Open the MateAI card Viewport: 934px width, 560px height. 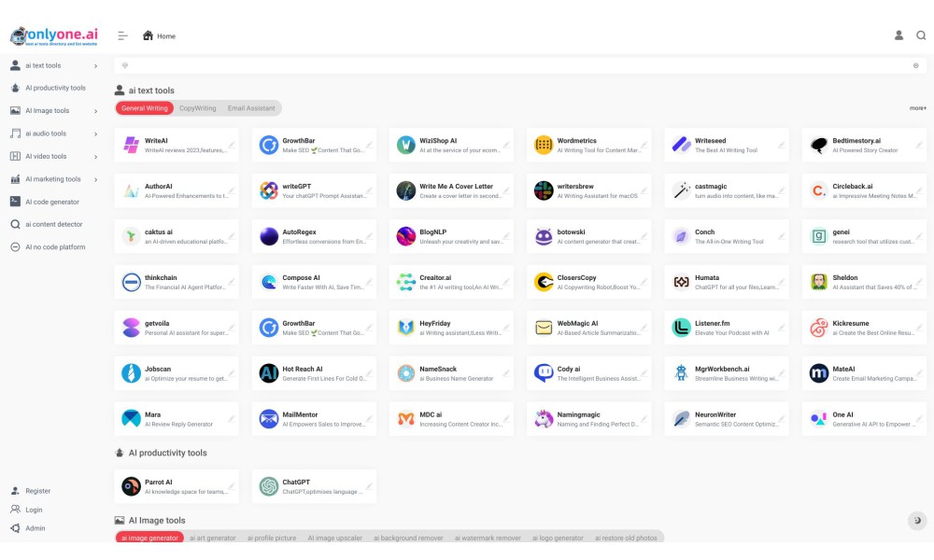[x=864, y=373]
